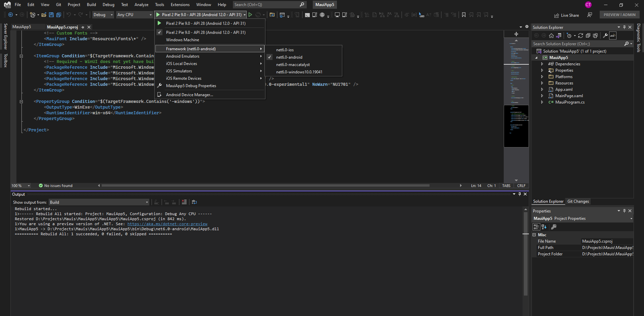Select Windows Machine debug target
Screen dimensions: 644x316
210,40
